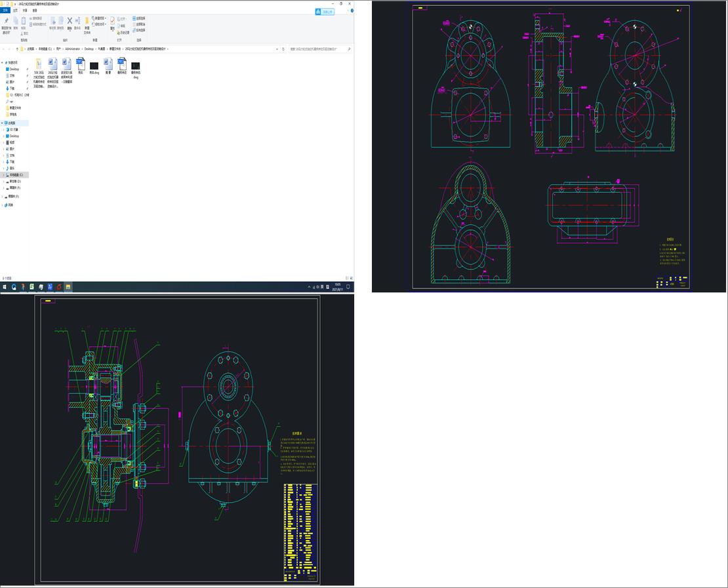The height and width of the screenshot is (588, 728).
Task: Click the New Folder icon in ribbon
Action: tap(87, 22)
